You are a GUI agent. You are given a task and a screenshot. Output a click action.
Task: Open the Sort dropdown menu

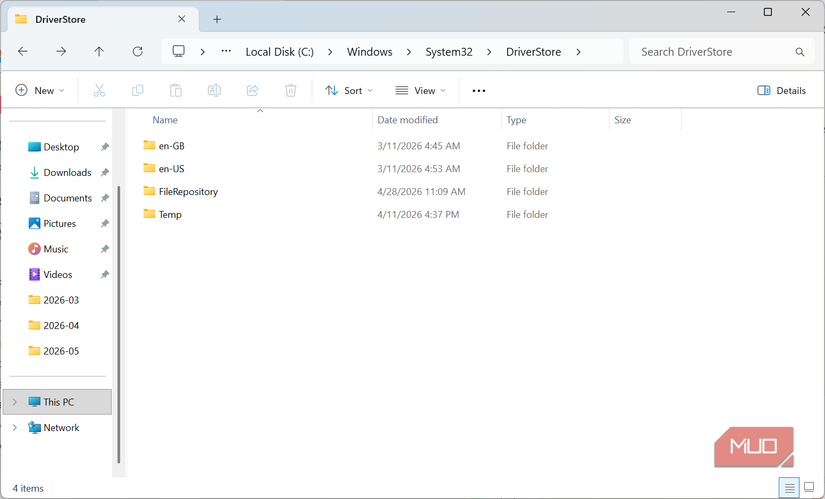[349, 91]
